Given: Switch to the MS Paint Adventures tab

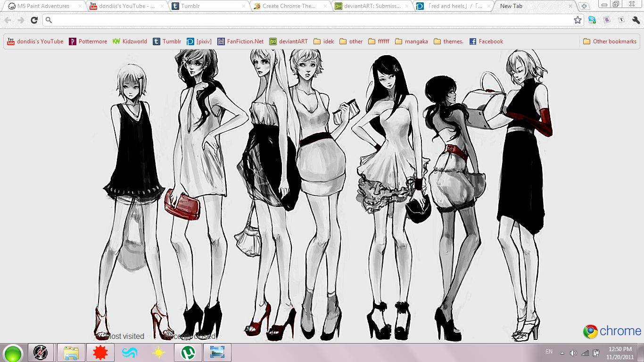Looking at the screenshot, I should tap(44, 6).
